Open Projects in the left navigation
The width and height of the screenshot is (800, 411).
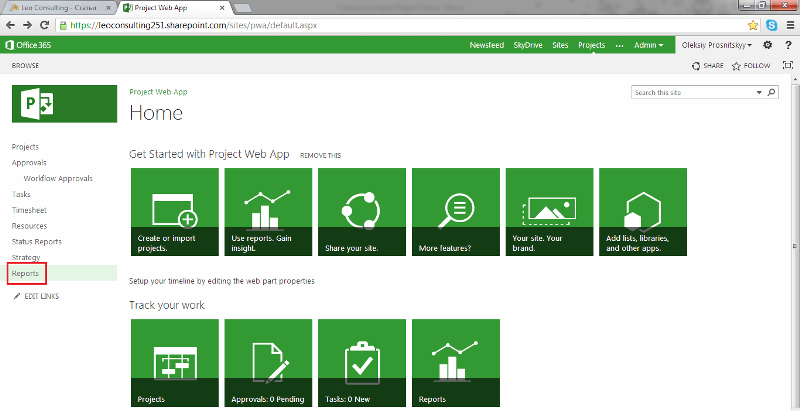pos(25,147)
